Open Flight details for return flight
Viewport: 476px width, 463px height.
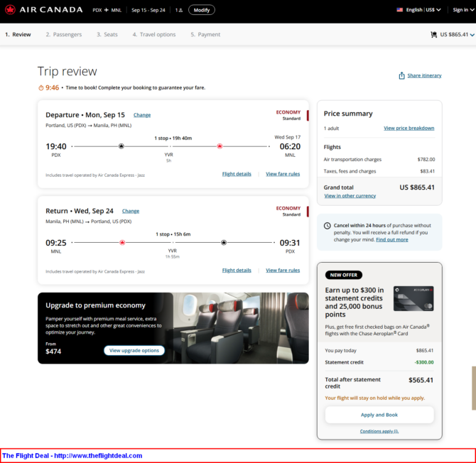coord(237,271)
